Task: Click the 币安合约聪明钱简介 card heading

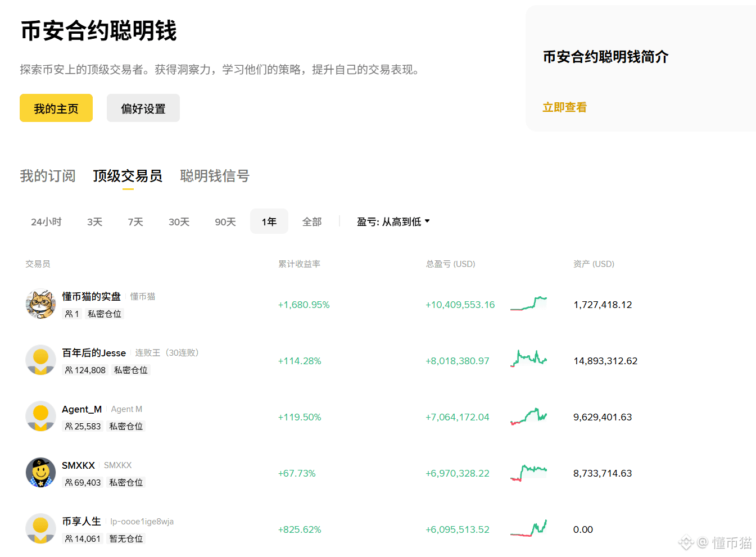Action: click(x=605, y=57)
